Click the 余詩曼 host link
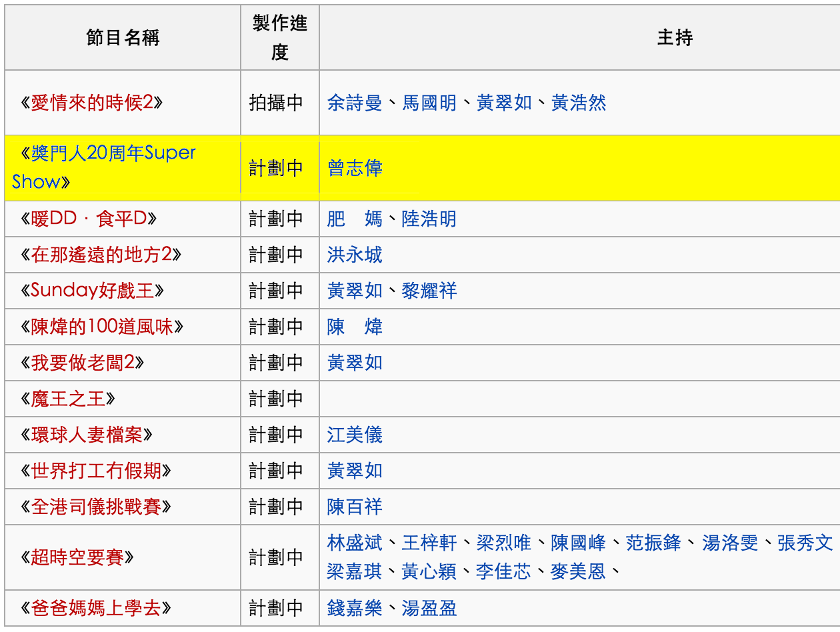 pos(355,104)
